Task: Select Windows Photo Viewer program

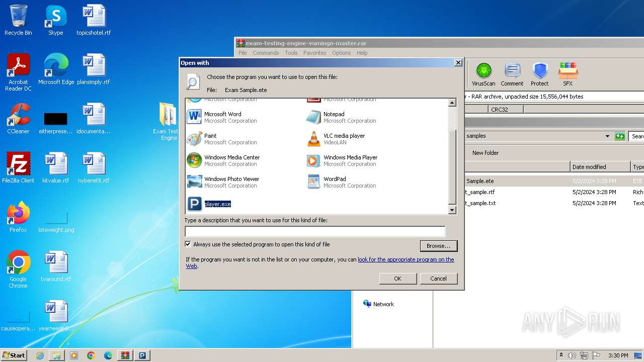Action: (x=223, y=182)
